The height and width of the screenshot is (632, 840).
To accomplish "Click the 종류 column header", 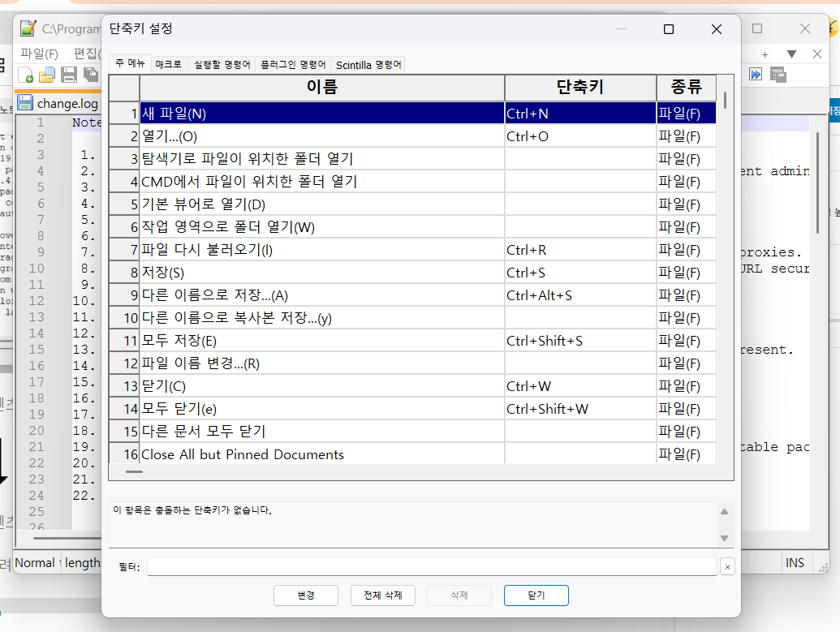I will tap(687, 88).
